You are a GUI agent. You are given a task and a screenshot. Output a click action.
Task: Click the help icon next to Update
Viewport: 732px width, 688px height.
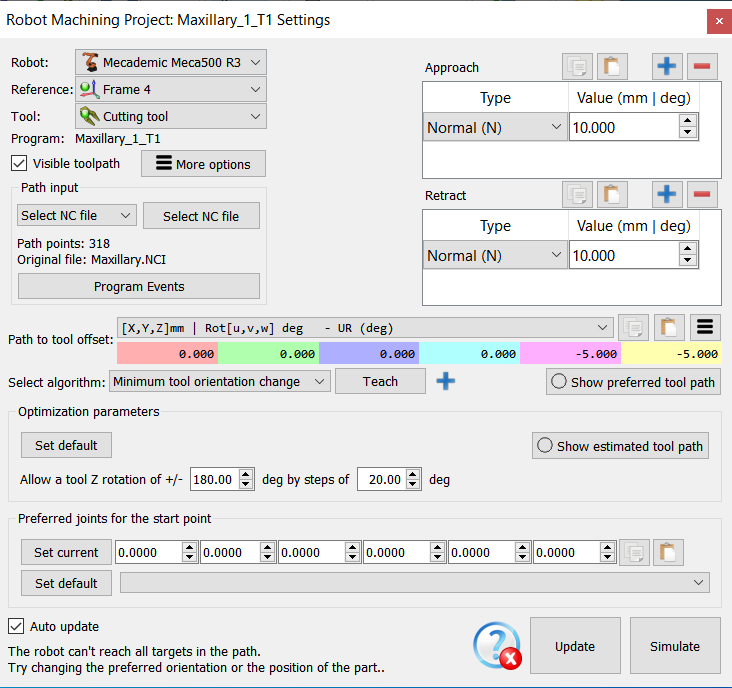pos(497,646)
